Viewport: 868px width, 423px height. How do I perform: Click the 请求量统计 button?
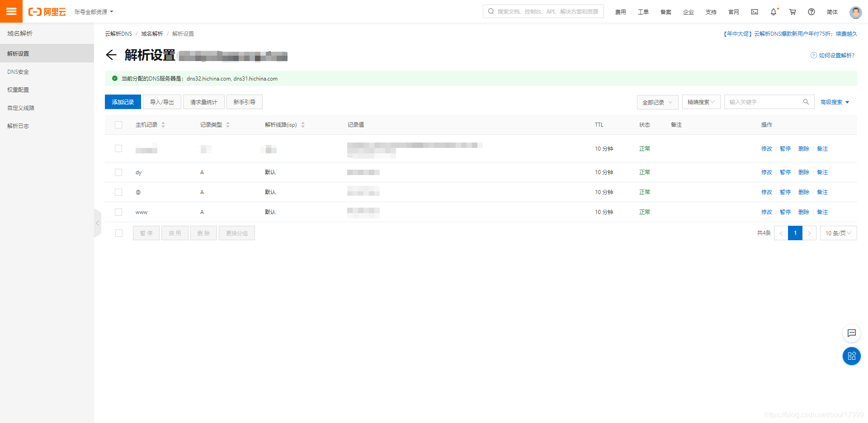click(x=203, y=102)
